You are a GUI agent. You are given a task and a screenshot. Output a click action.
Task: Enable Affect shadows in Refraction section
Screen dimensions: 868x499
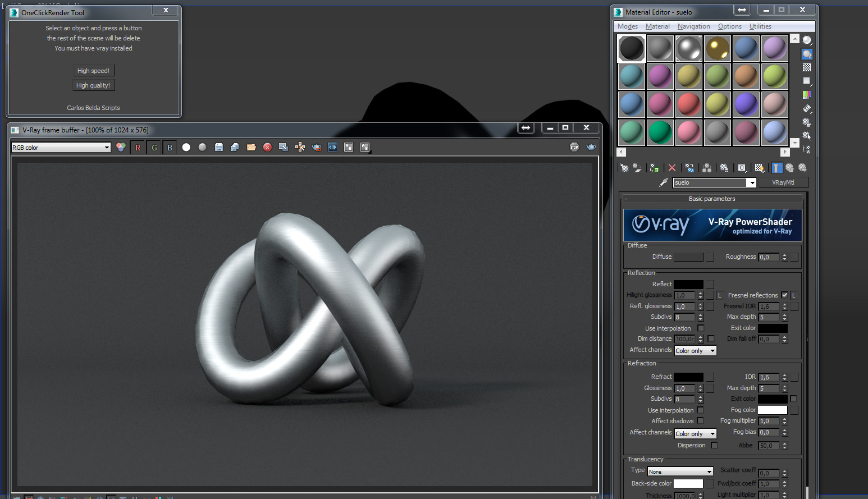(700, 420)
